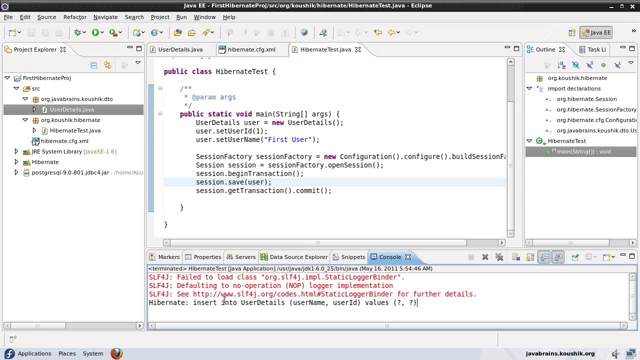Click the Open Task folder icon
This screenshot has height=360, width=640.
191,33
